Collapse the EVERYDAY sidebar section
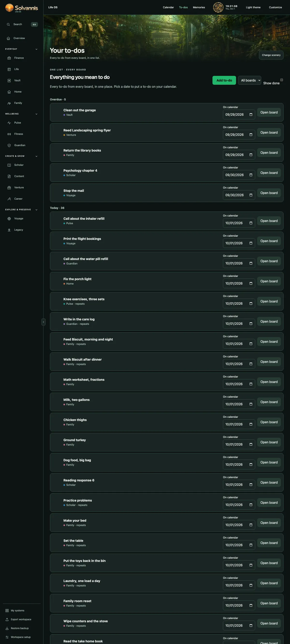 tap(36, 49)
